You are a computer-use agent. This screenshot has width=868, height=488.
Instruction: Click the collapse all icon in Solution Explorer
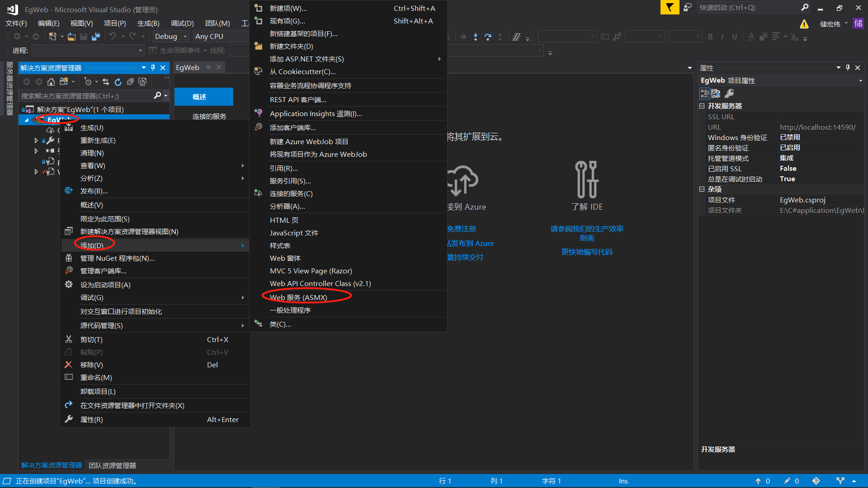click(x=130, y=82)
